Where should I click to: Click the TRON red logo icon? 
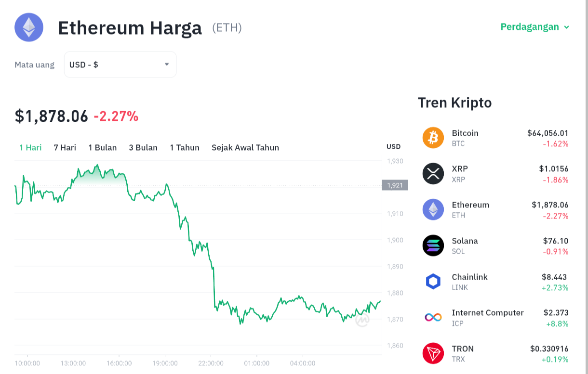click(433, 353)
